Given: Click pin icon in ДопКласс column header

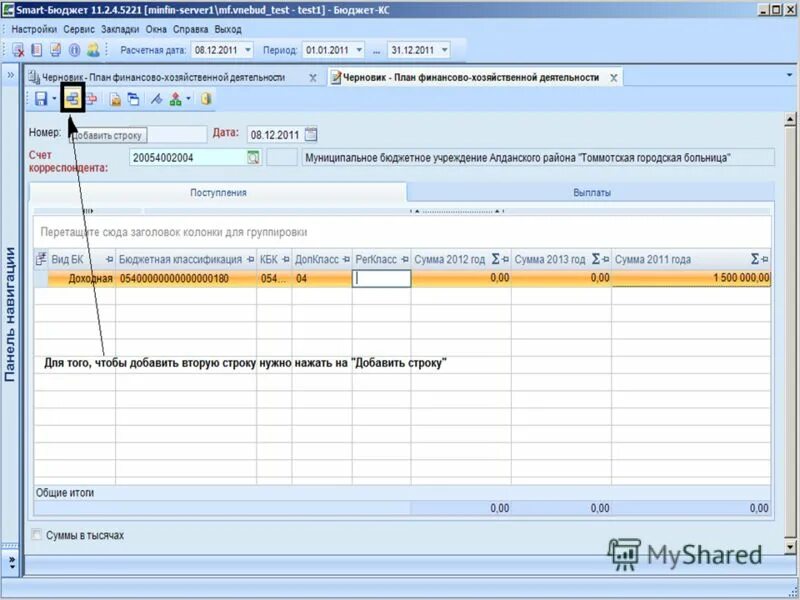Looking at the screenshot, I should tap(346, 260).
